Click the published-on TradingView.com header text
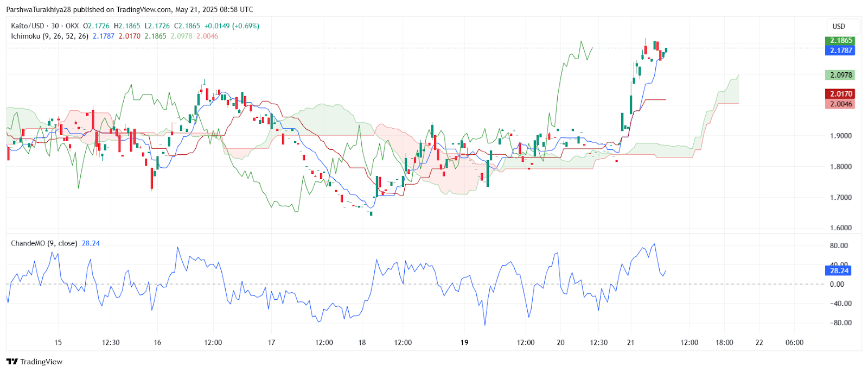The width and height of the screenshot is (868, 372). click(x=130, y=10)
